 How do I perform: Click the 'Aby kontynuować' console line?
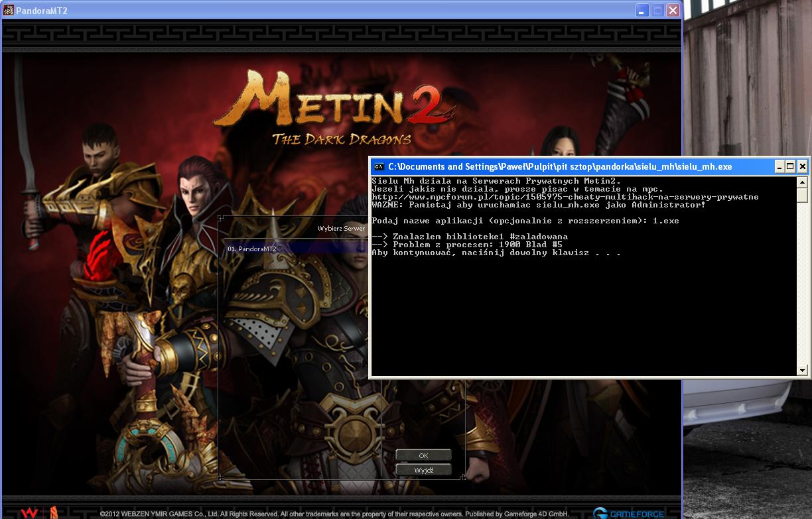496,253
